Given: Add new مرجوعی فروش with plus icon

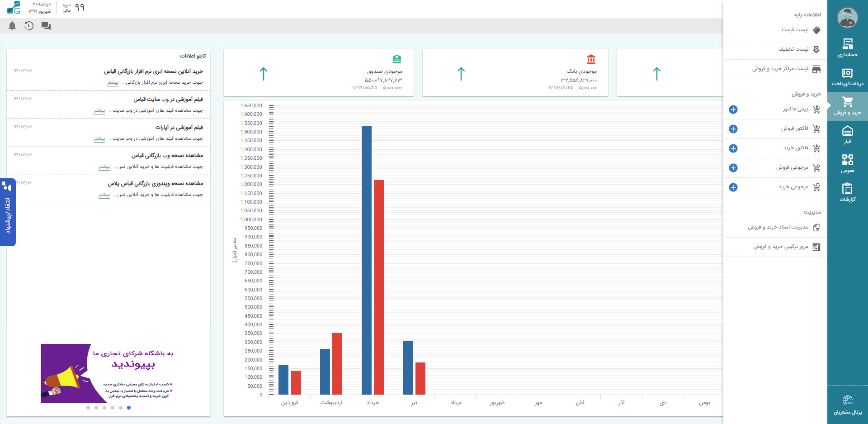Looking at the screenshot, I should tap(733, 168).
